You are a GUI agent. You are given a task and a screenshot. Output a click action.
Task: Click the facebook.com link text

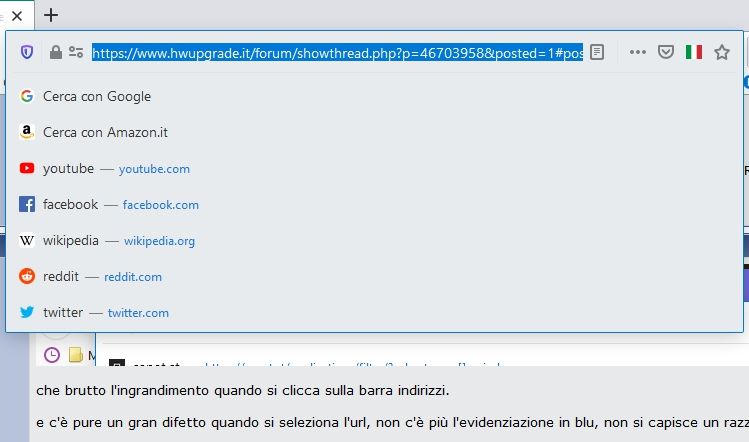tap(160, 205)
